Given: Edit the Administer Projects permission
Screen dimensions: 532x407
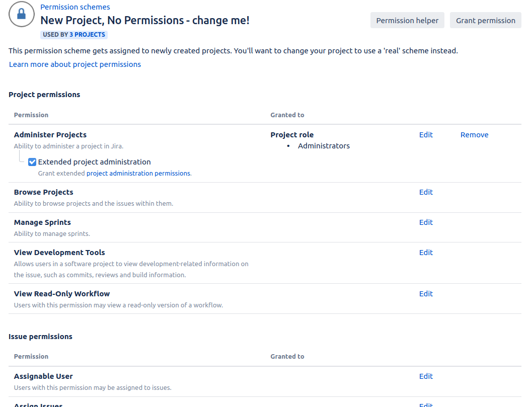Looking at the screenshot, I should tap(426, 135).
